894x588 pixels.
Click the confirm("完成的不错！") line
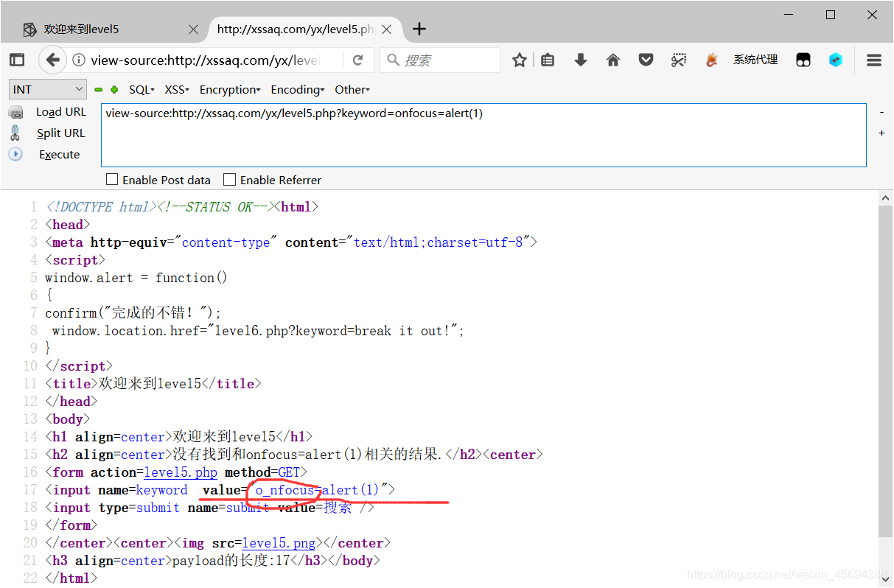133,312
